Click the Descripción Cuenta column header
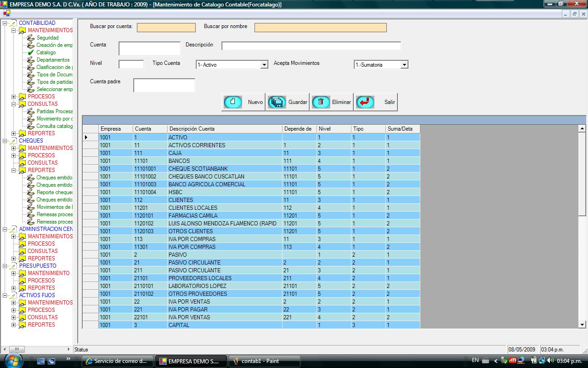The image size is (588, 368). (225, 129)
